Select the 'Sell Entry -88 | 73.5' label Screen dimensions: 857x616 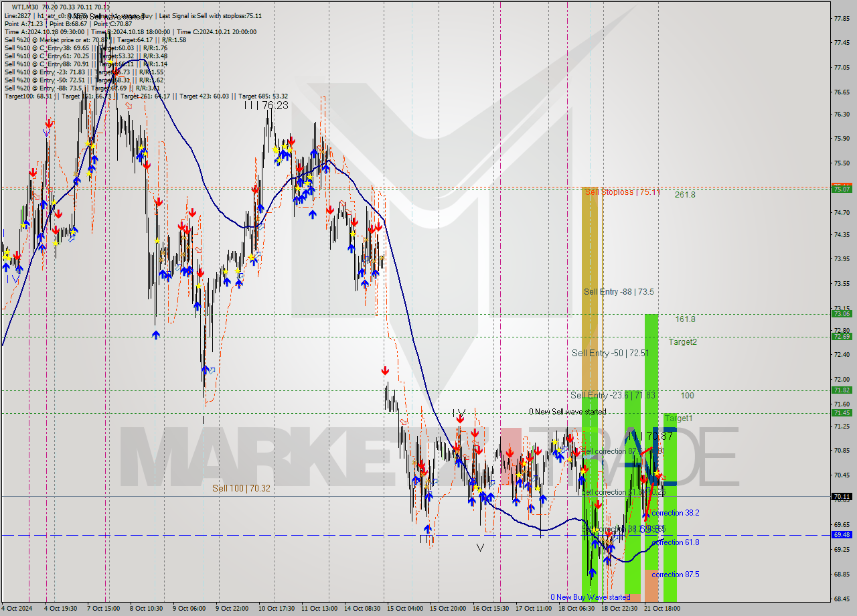[x=619, y=292]
